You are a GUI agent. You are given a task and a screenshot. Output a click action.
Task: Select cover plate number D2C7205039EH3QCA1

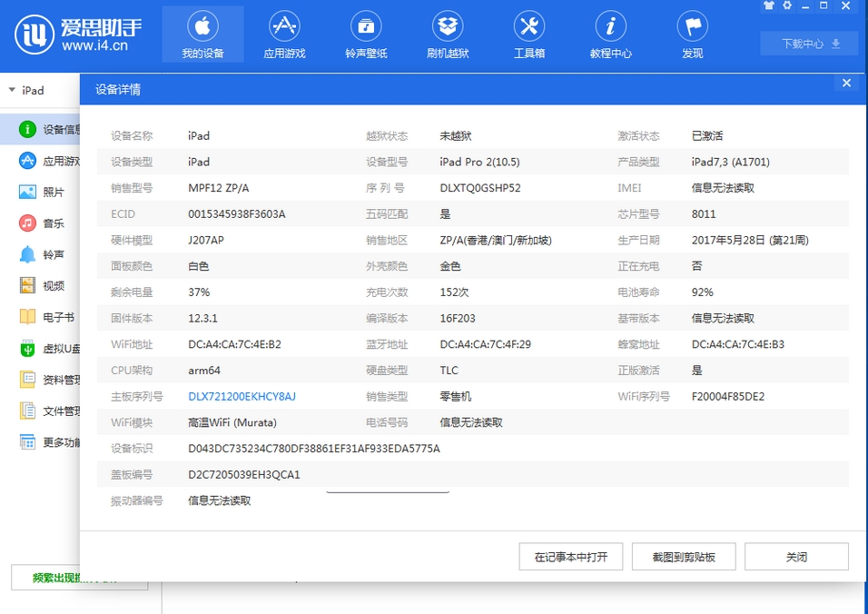point(244,474)
